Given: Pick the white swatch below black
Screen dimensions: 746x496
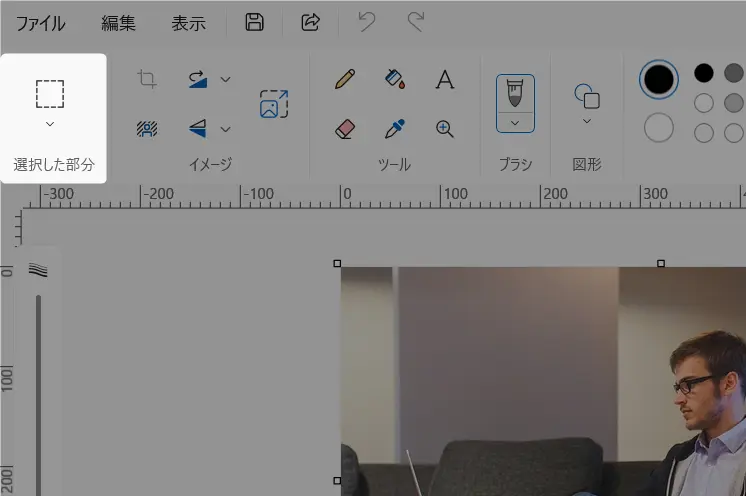Looking at the screenshot, I should point(704,103).
